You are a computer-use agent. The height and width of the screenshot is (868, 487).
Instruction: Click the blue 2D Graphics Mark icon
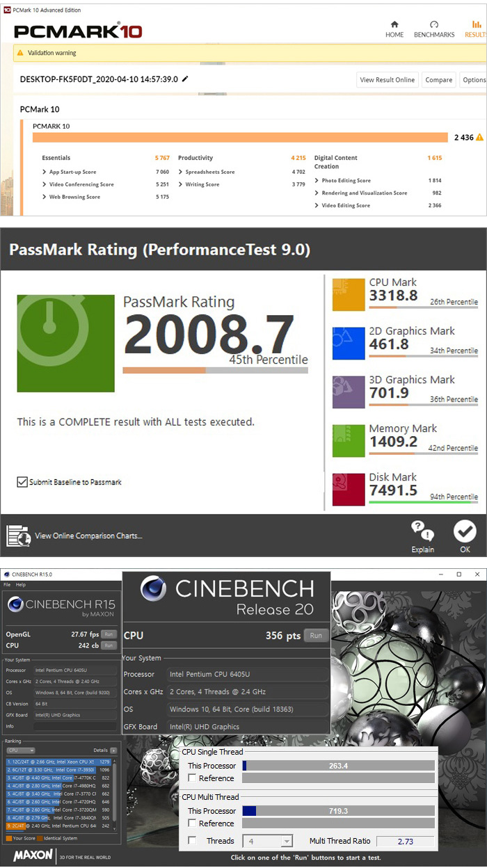pyautogui.click(x=349, y=344)
